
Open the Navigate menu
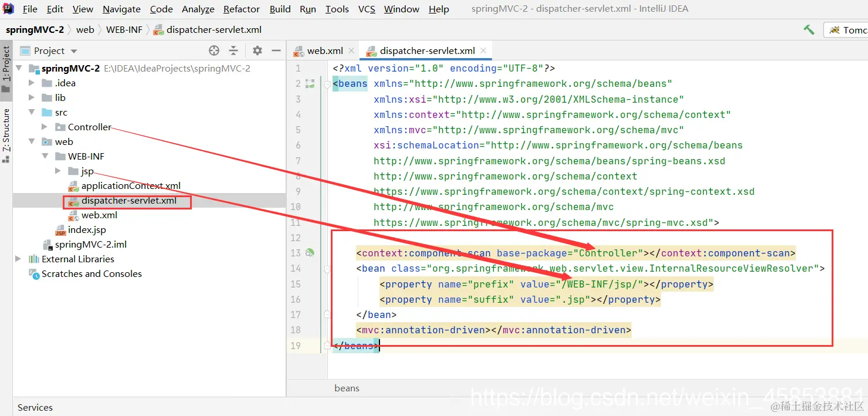click(121, 9)
